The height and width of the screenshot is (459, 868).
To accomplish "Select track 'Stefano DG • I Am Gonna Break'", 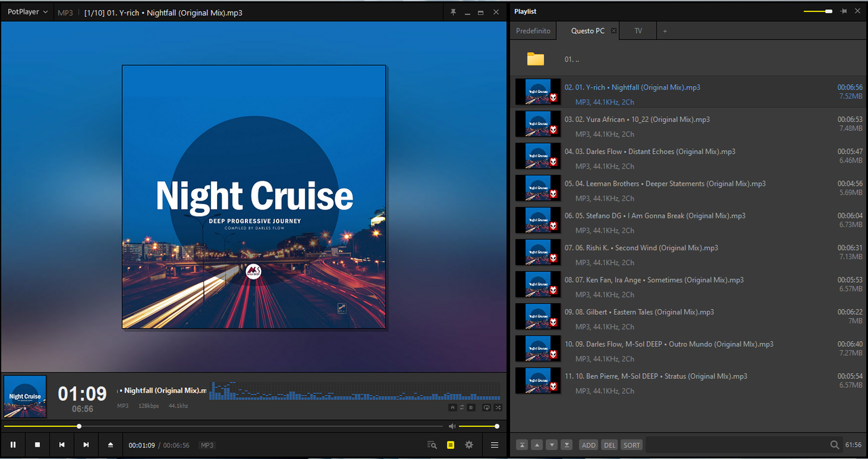I will (x=689, y=220).
